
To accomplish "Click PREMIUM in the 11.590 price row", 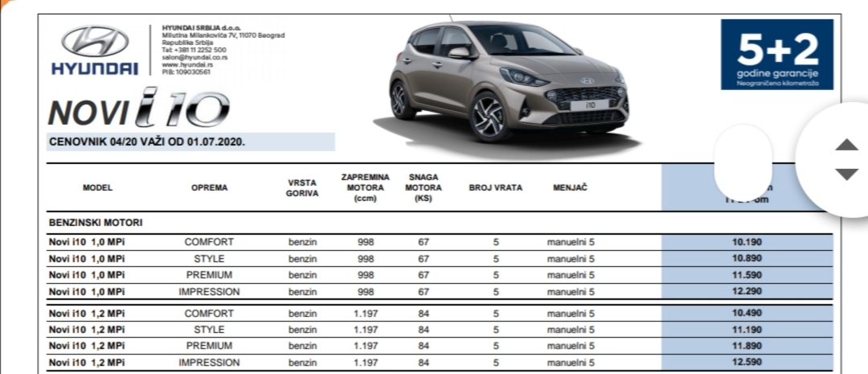I will (x=209, y=275).
